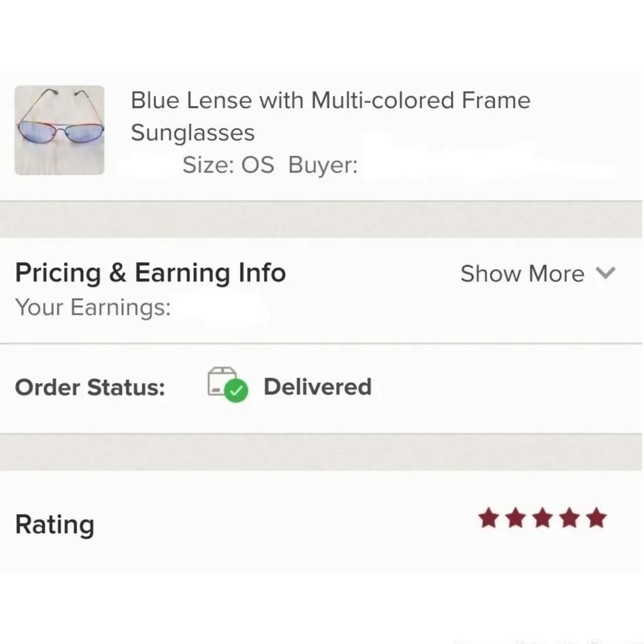Open the sunglasses product thumbnail
This screenshot has height=644, width=644.
click(x=59, y=129)
